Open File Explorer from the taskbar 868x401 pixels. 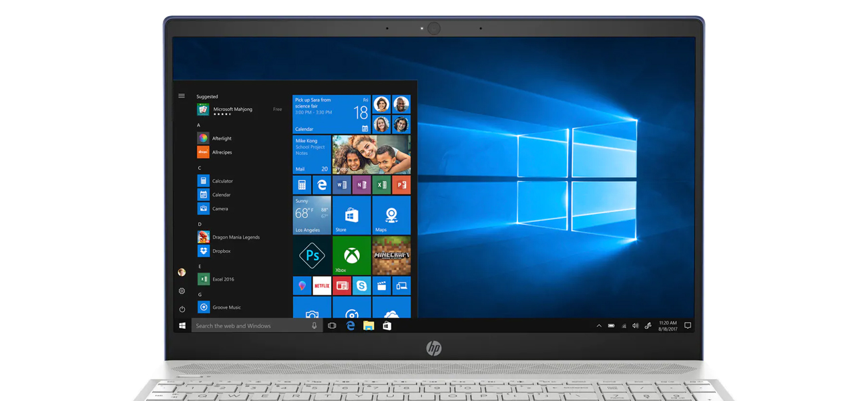[x=369, y=326]
